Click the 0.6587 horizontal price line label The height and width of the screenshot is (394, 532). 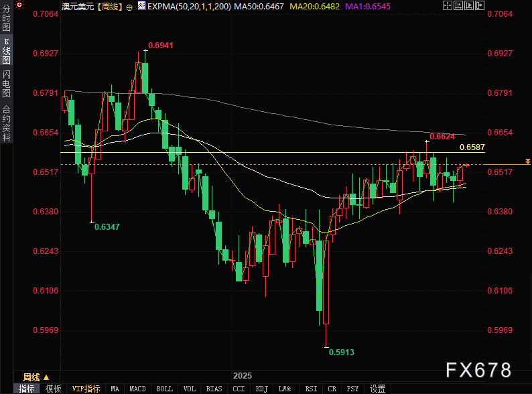472,147
